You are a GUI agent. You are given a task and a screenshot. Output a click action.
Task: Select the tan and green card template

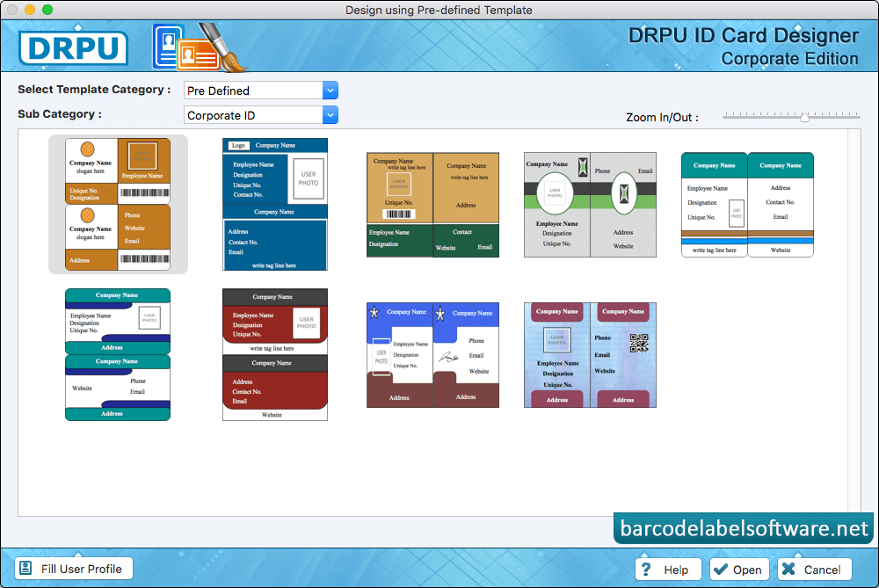[432, 205]
